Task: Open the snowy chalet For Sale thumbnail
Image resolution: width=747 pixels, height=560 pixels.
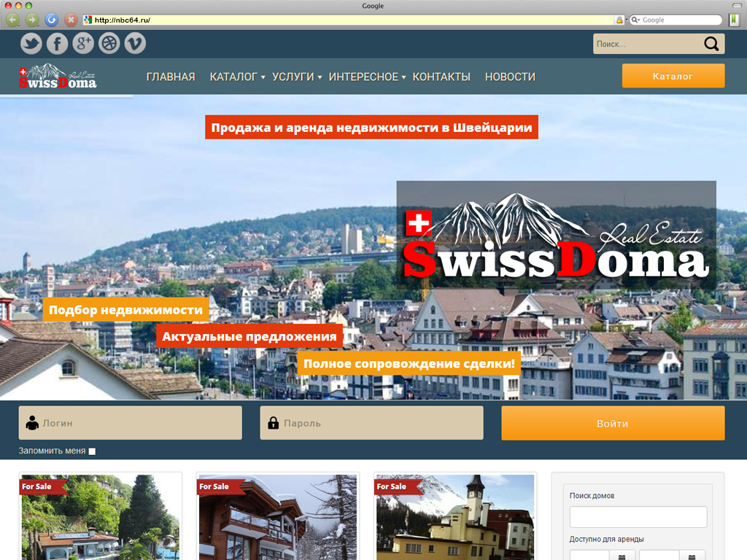Action: pos(278,517)
